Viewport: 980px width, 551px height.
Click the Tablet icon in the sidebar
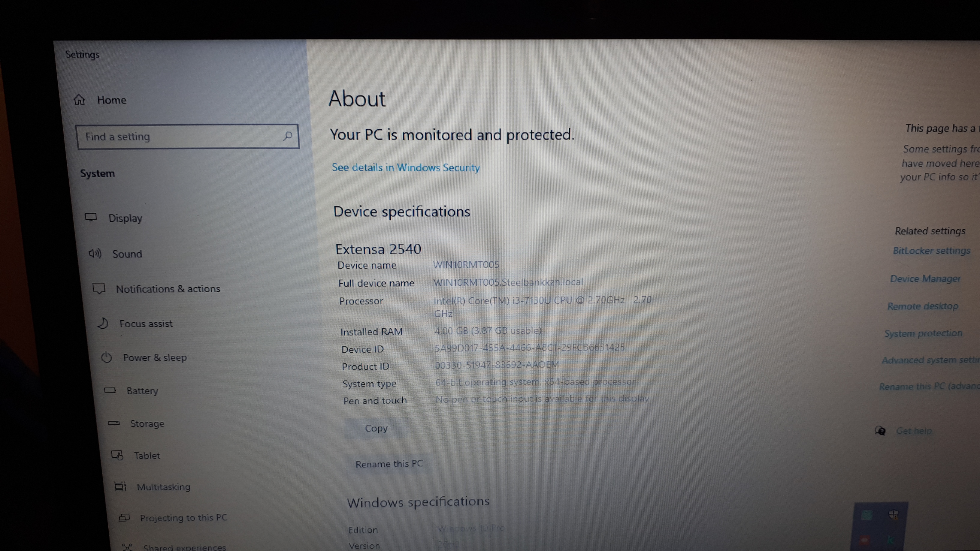117,455
